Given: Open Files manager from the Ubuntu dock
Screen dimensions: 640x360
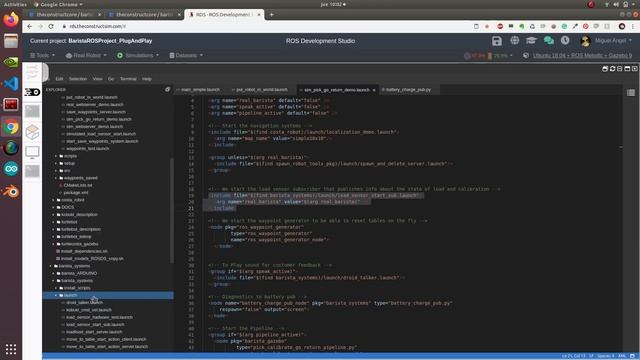Looking at the screenshot, I should [x=11, y=41].
